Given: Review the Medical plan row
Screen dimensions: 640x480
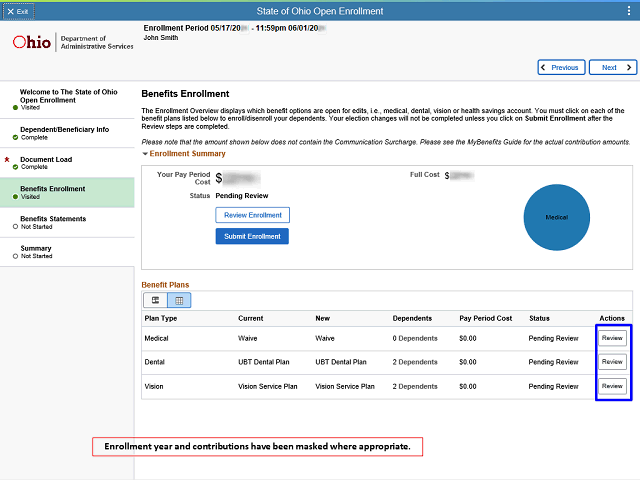Looking at the screenshot, I should (612, 338).
